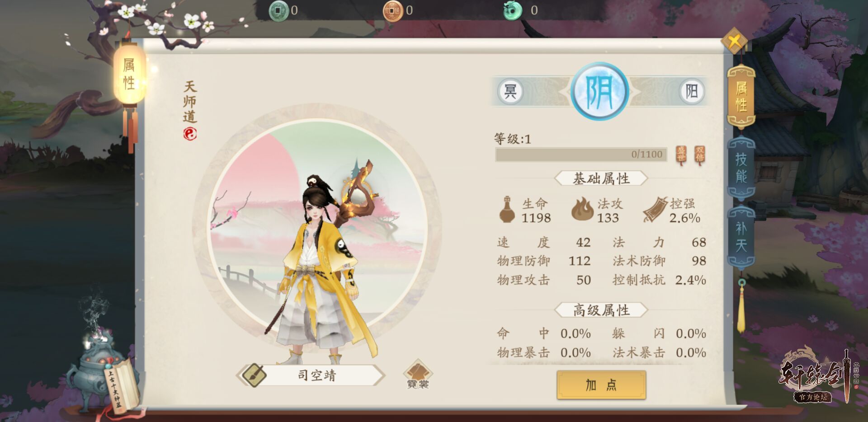Open the 技能 side tab
Image resolution: width=868 pixels, height=422 pixels.
[741, 168]
